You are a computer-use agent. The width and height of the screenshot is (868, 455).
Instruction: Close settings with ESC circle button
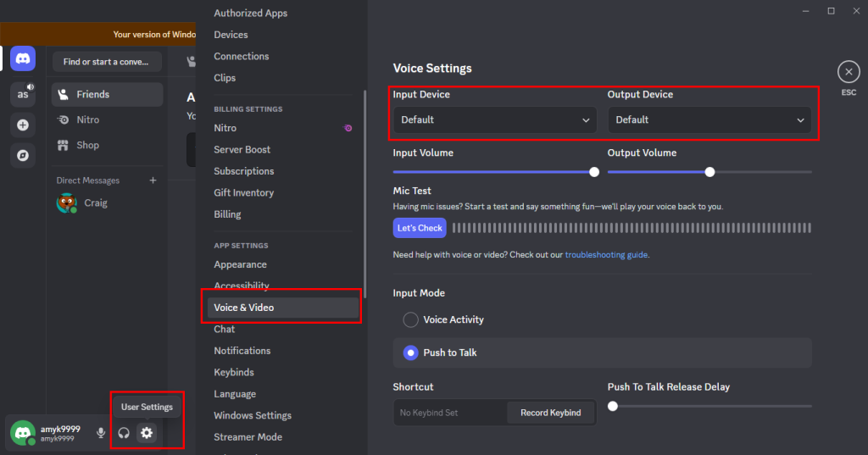[x=849, y=72]
